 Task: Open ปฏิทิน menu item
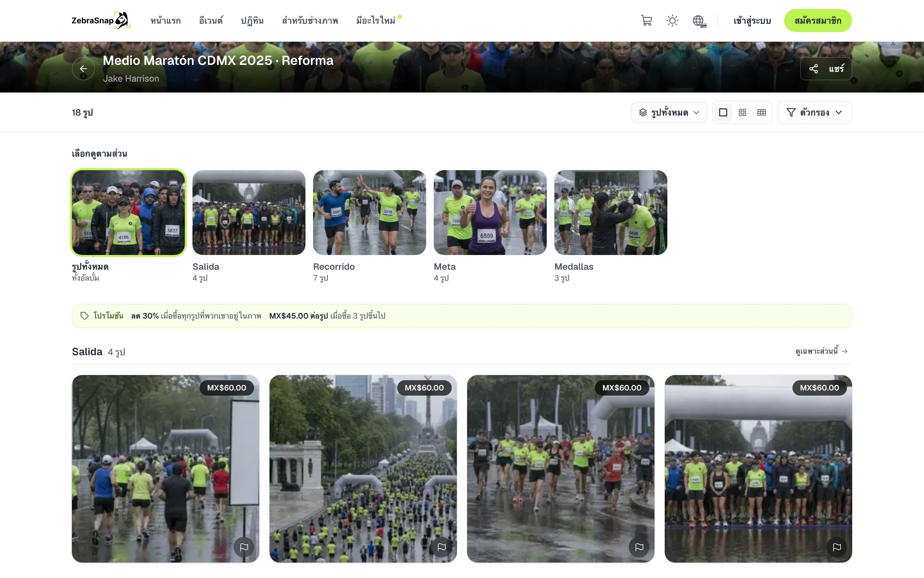(x=252, y=21)
